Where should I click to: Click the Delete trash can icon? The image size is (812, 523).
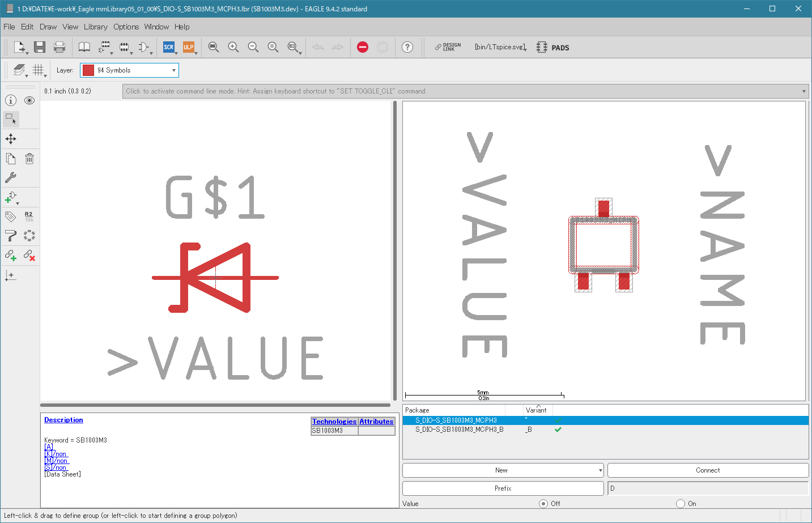(29, 159)
